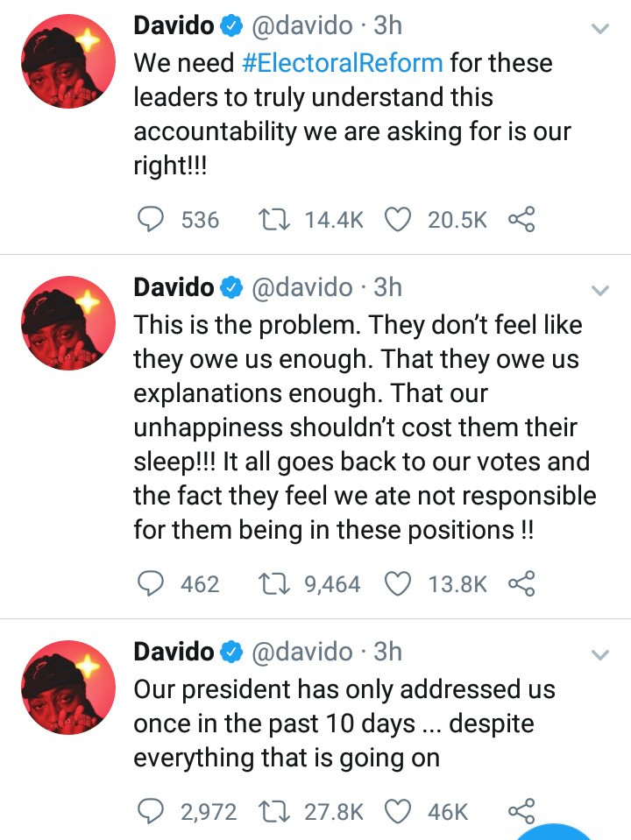Like the #ElectoralReform tweet
Image resolution: width=631 pixels, height=840 pixels.
click(399, 219)
